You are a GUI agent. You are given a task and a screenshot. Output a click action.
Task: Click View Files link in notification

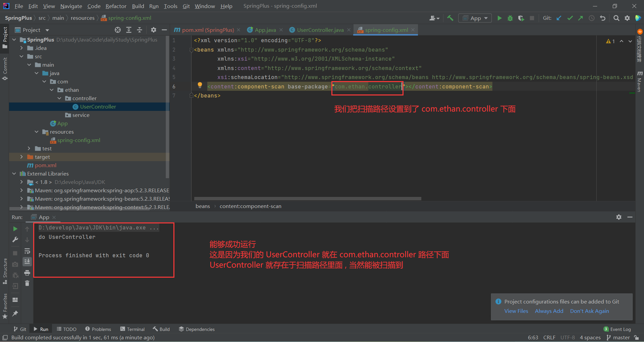pyautogui.click(x=516, y=311)
